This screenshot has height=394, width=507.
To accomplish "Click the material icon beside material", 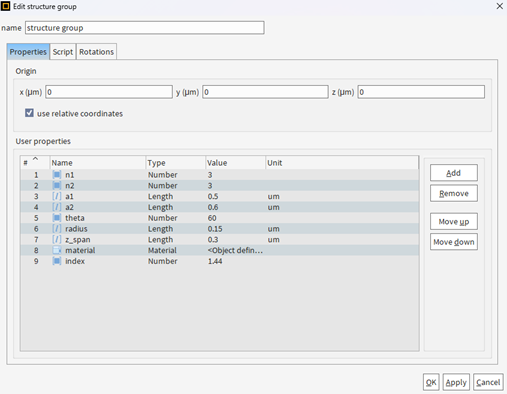I will (57, 250).
